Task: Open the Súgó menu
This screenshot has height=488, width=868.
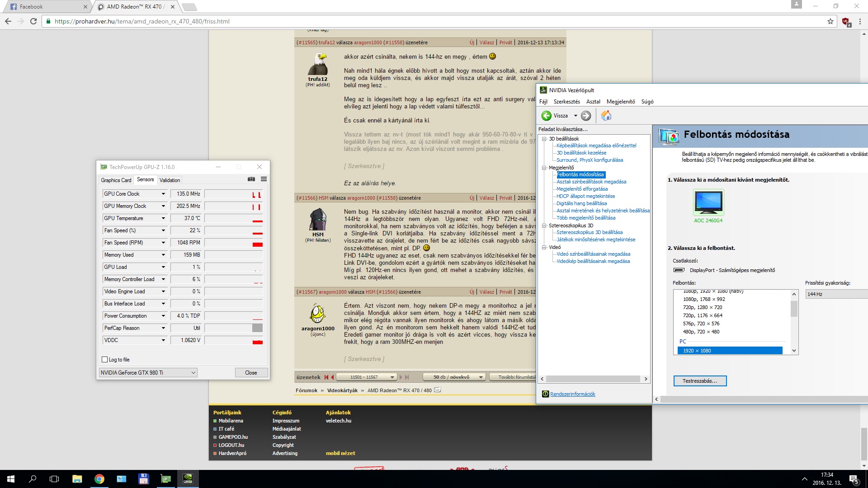Action: pos(647,102)
